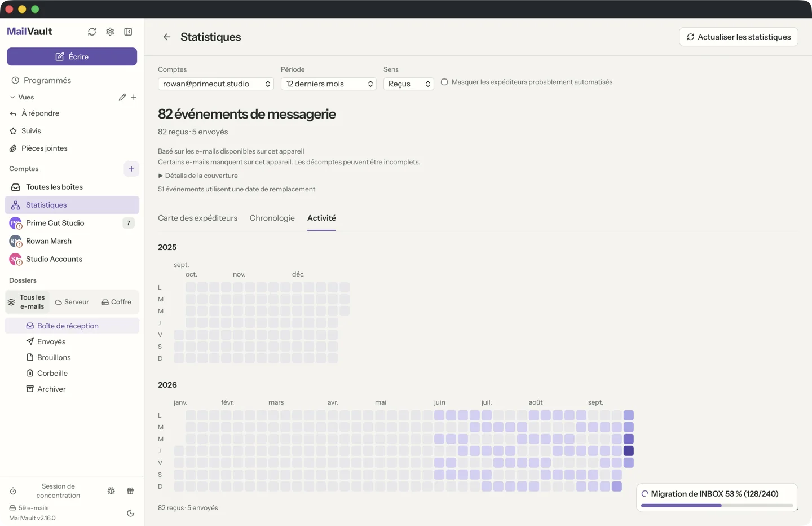Image resolution: width=812 pixels, height=526 pixels.
Task: Select the Activité tab
Action: [321, 218]
